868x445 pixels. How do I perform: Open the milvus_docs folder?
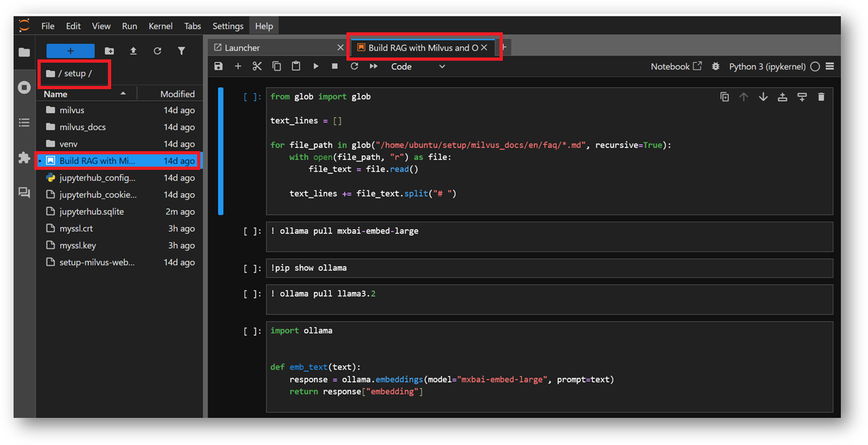point(83,127)
